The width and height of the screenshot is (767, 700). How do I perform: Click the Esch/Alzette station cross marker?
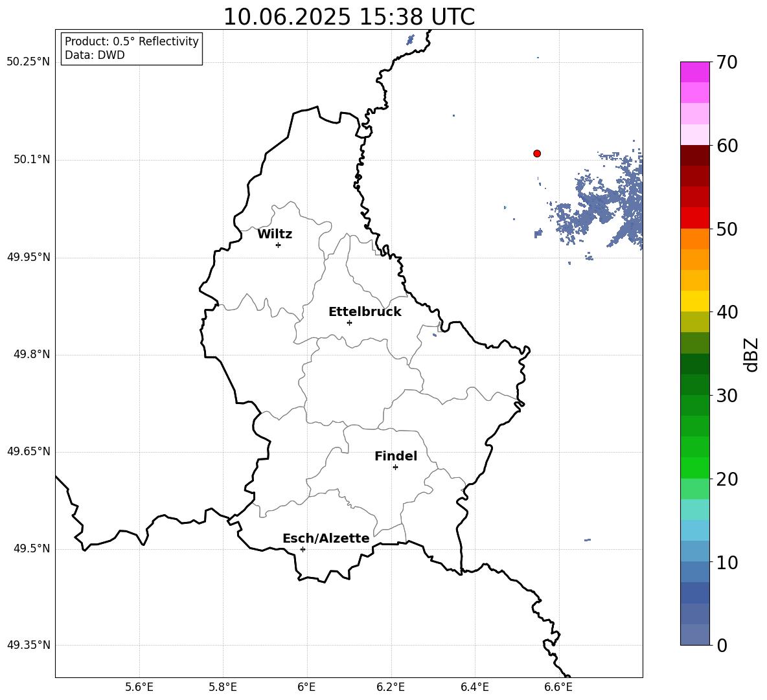(303, 549)
